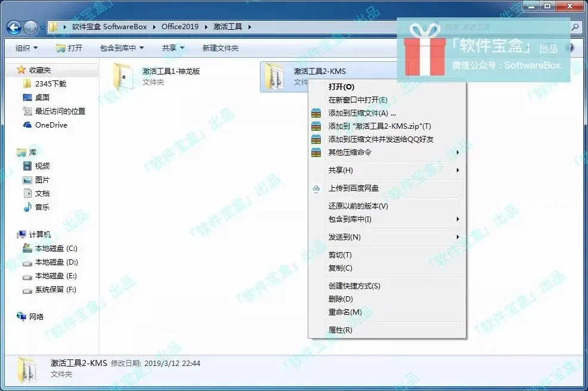Viewport: 588px width, 391px height.
Task: Open recent locations dropdown beside Forward arrow
Action: click(42, 28)
